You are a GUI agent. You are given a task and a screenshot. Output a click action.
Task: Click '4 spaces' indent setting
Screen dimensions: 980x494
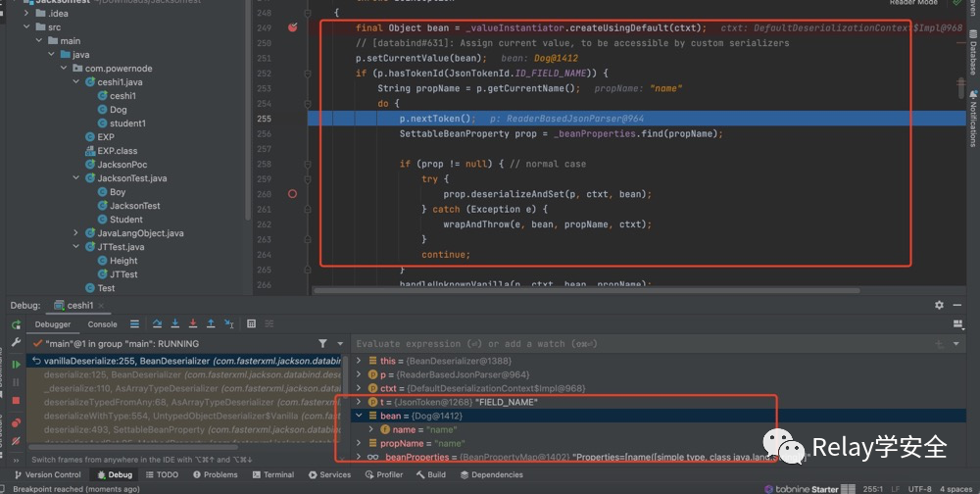pyautogui.click(x=955, y=489)
